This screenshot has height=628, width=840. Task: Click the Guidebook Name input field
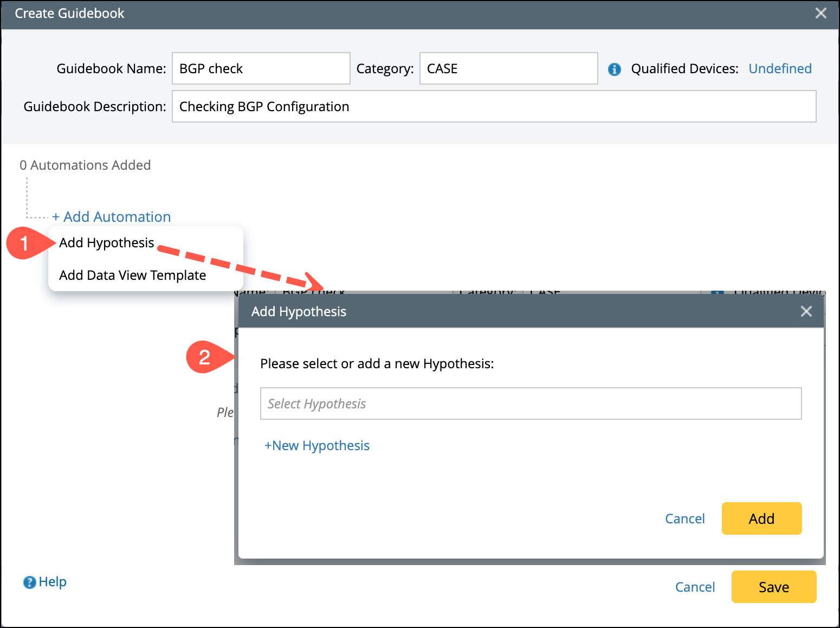(x=261, y=69)
